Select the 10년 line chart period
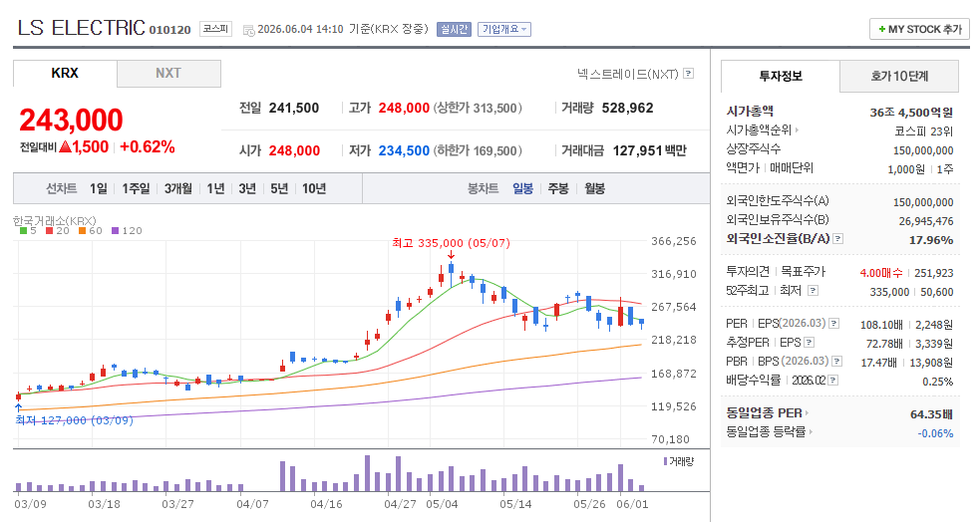The image size is (980, 522). [x=314, y=188]
